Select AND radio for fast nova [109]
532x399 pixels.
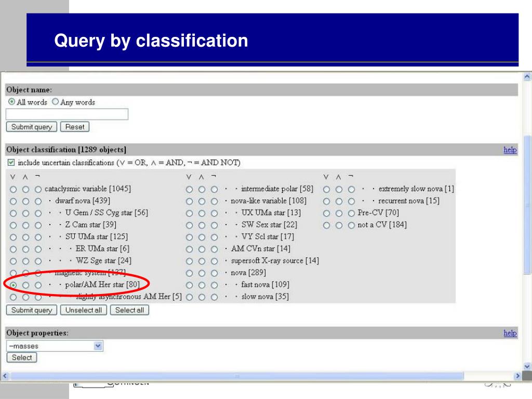point(202,285)
